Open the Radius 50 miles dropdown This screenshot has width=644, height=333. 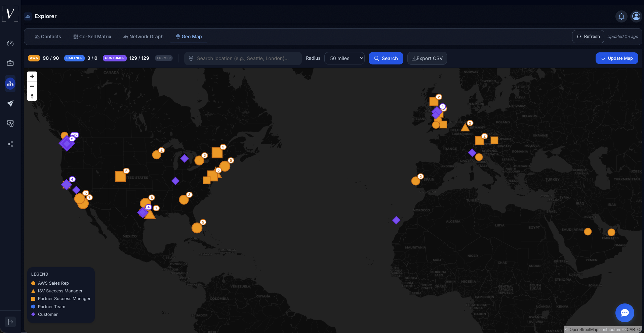pos(345,58)
